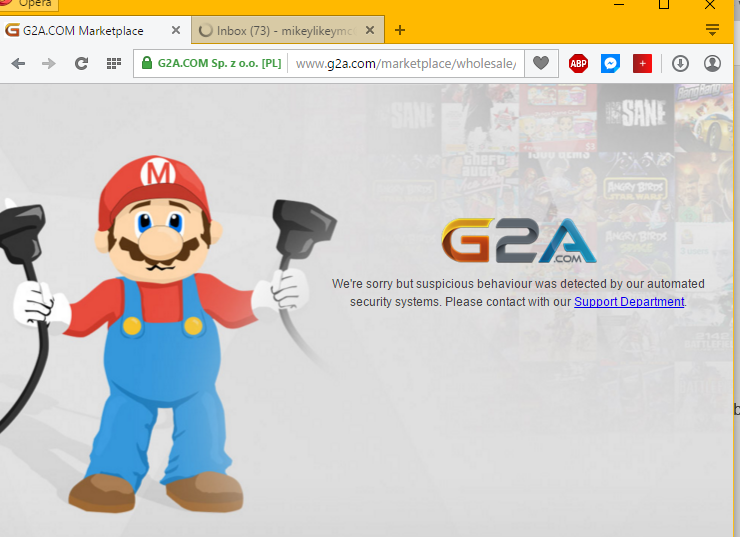
Task: Click the suspicious behaviour message text
Action: (x=518, y=293)
